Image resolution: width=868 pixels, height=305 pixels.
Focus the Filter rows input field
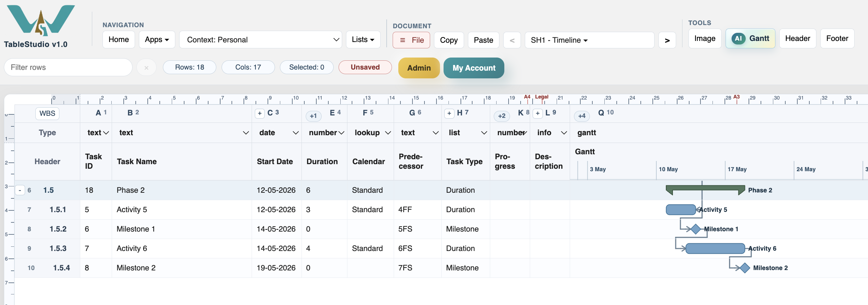(x=68, y=67)
